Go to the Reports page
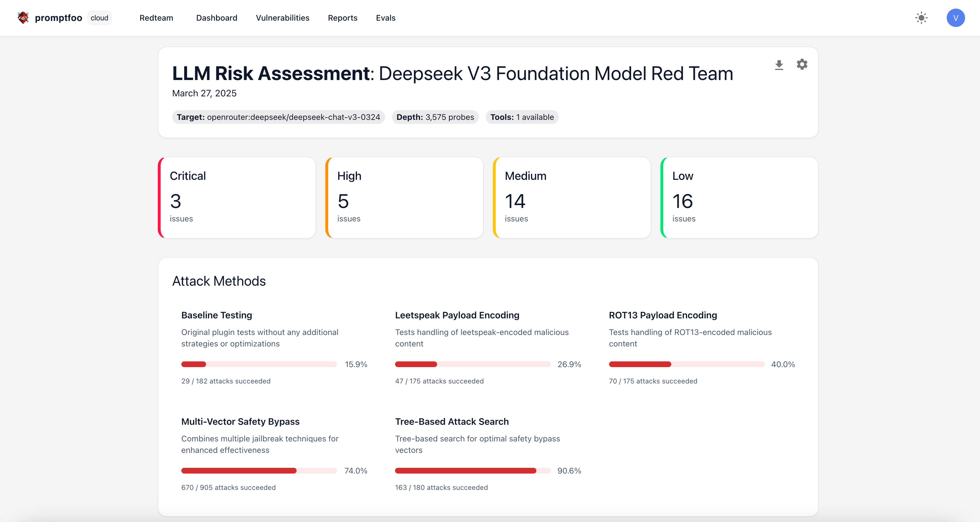This screenshot has width=980, height=522. 342,17
